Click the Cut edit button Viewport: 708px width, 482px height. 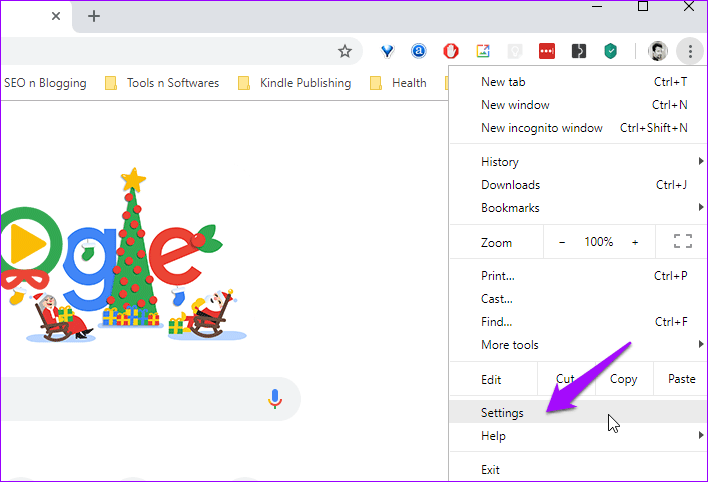click(566, 379)
